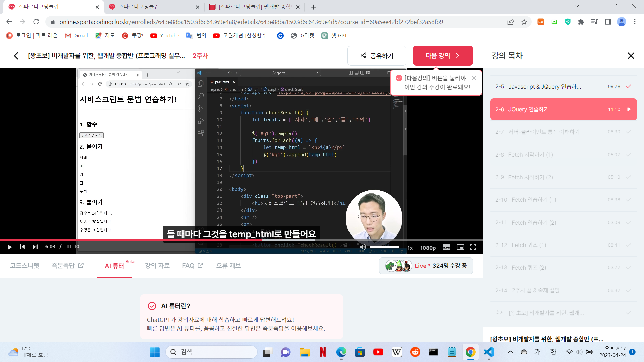The width and height of the screenshot is (644, 362).
Task: Change playback speed 1x
Action: (x=410, y=248)
